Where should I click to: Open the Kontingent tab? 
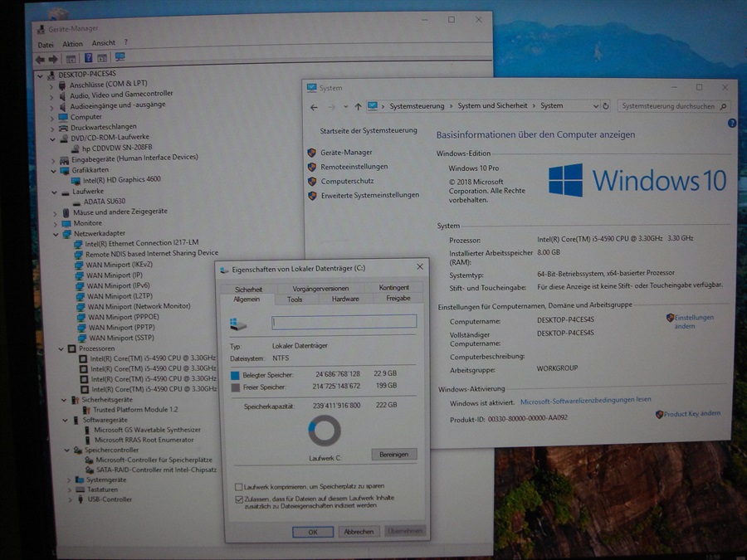click(394, 287)
